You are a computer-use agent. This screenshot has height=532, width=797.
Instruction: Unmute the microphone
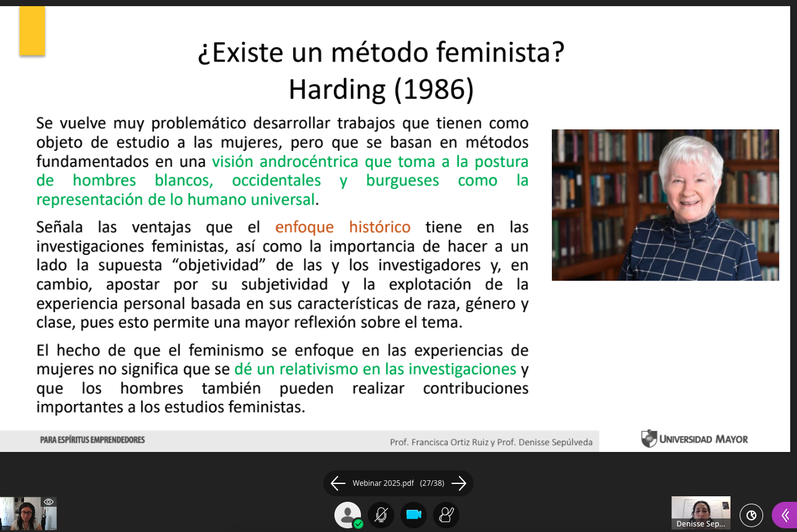(381, 515)
